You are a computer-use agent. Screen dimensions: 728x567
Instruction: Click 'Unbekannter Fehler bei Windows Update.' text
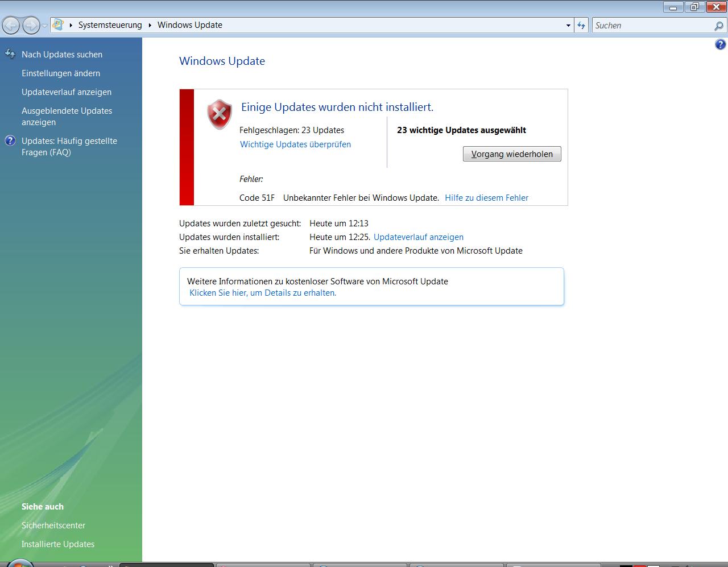click(361, 198)
